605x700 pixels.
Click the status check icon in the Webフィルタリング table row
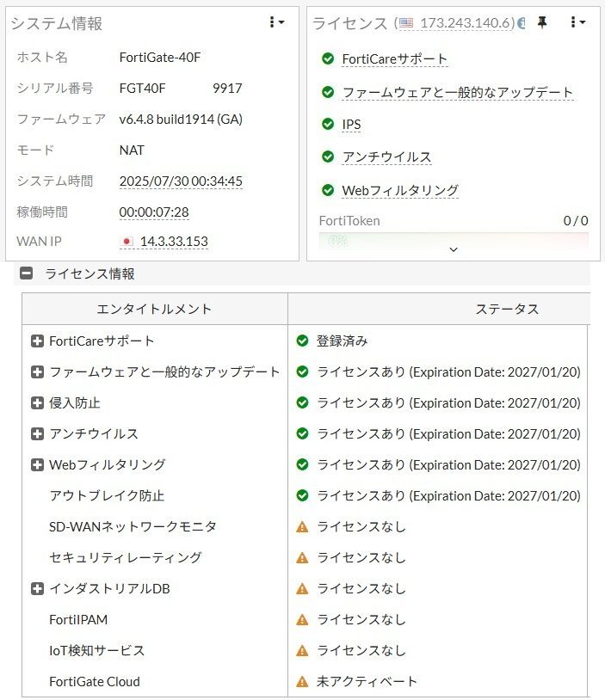pos(303,464)
